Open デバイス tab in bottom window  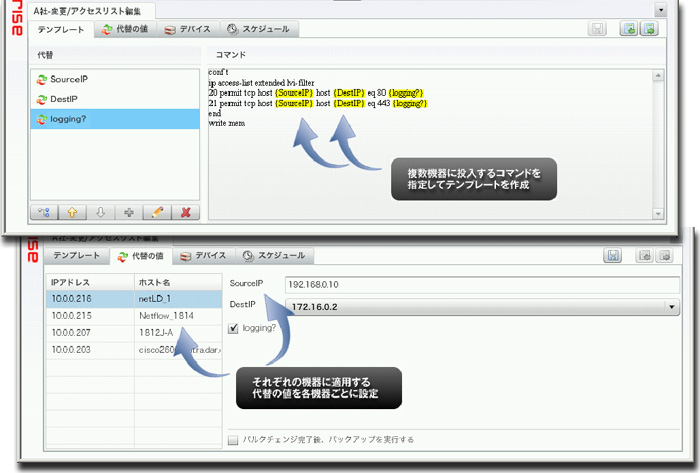[x=204, y=255]
